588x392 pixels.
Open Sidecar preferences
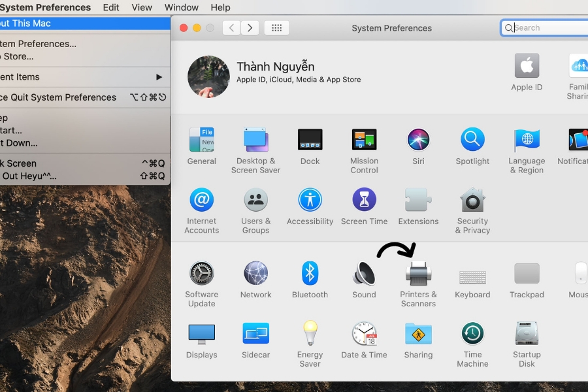[x=255, y=335]
